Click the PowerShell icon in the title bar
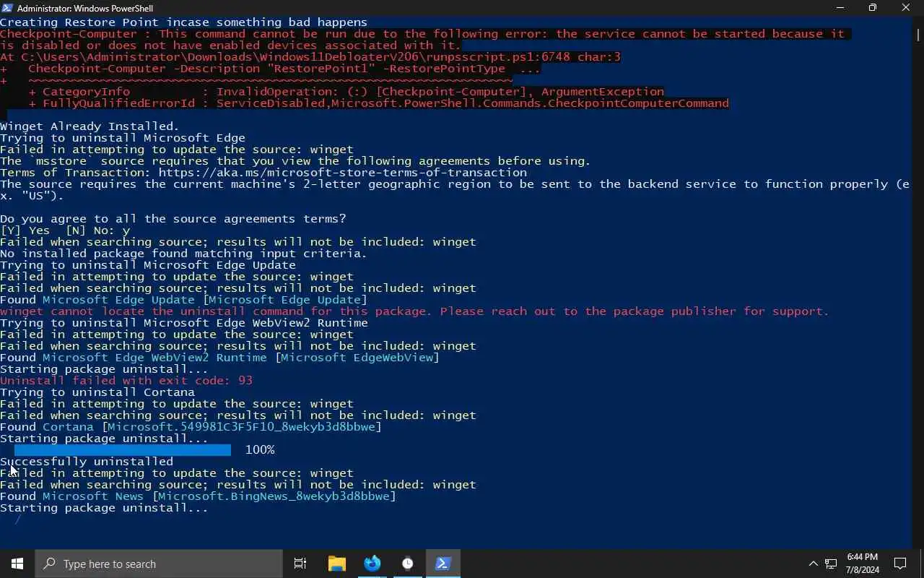 click(8, 8)
